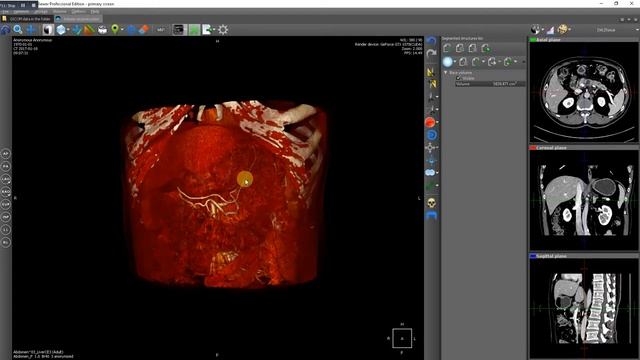This screenshot has width=640, height=360.
Task: Select the magnifier zoom tool
Action: (x=18, y=29)
